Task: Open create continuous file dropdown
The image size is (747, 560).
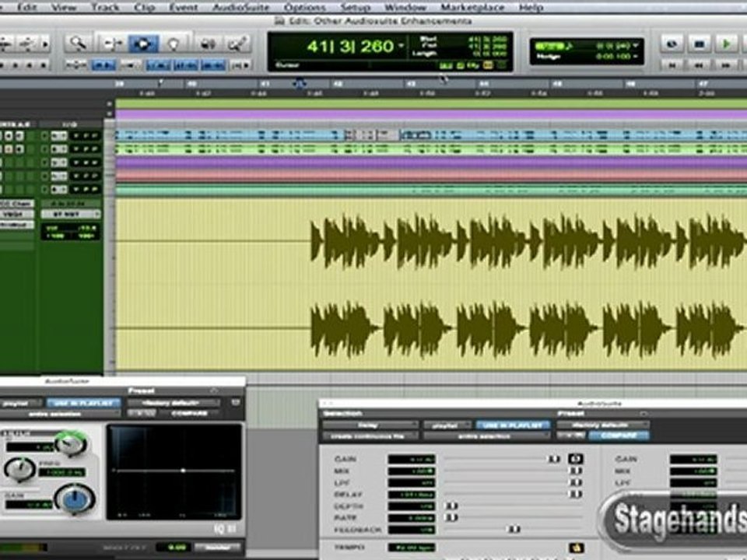Action: click(x=370, y=436)
